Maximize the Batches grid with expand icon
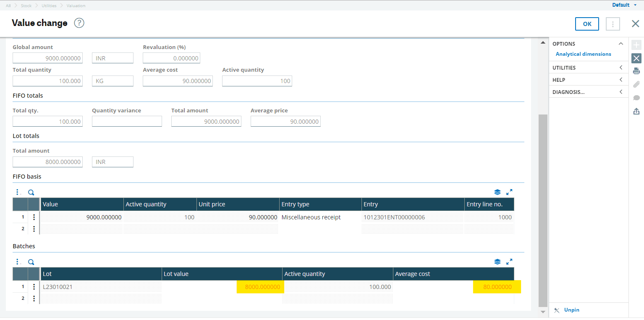Screen dimensions: 644x320 tap(509, 262)
